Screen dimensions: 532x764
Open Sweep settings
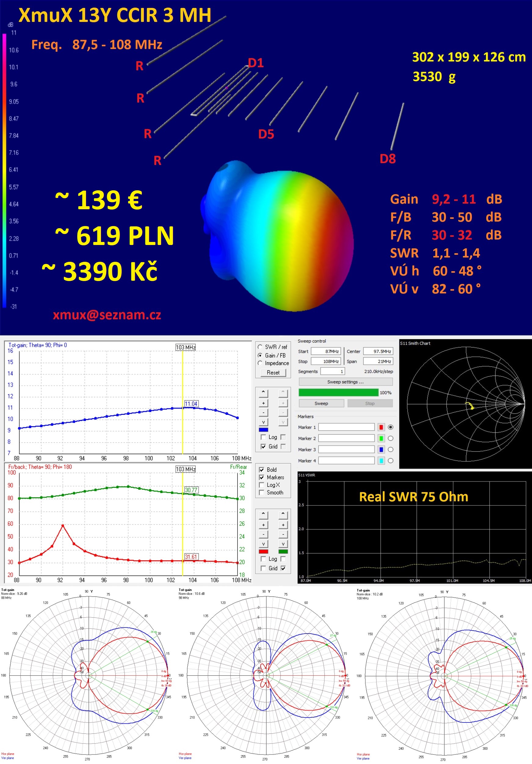tap(346, 382)
